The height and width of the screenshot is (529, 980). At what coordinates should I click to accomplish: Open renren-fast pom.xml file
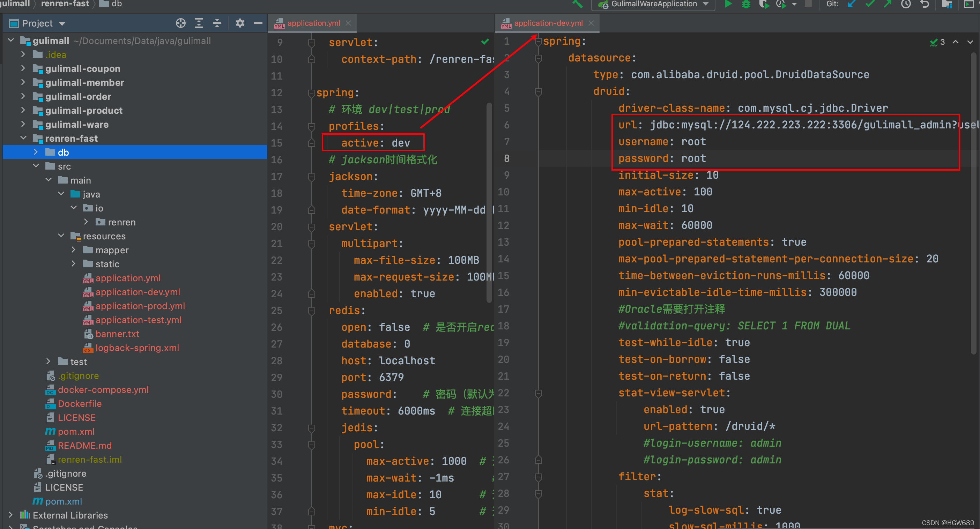[x=76, y=432]
